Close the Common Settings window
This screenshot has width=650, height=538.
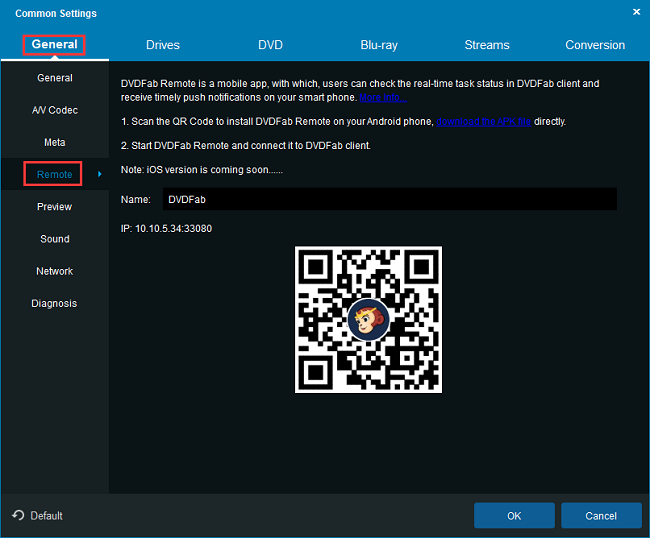coord(636,12)
